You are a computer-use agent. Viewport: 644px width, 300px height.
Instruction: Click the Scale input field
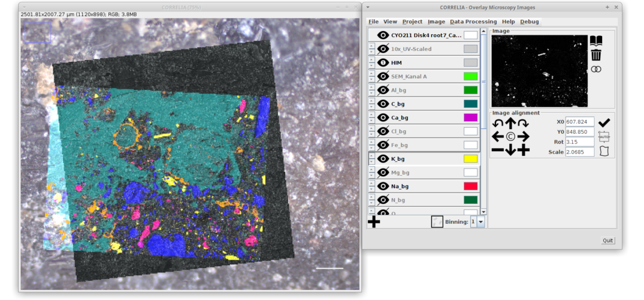click(580, 152)
